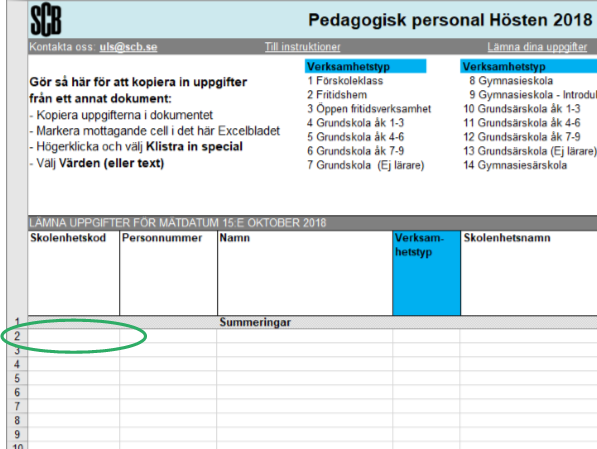This screenshot has height=449, width=597.
Task: Click the Verksamhetstyp cell in row 5
Action: point(426,378)
